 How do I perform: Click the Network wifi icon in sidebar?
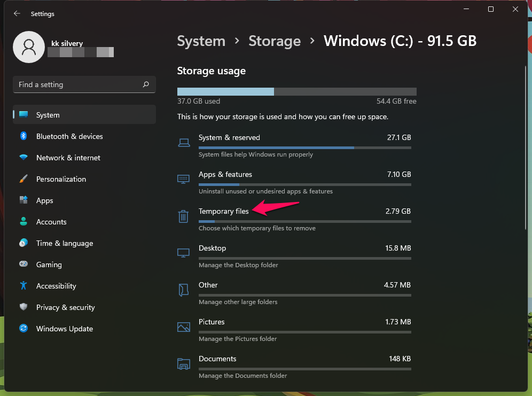tap(24, 158)
